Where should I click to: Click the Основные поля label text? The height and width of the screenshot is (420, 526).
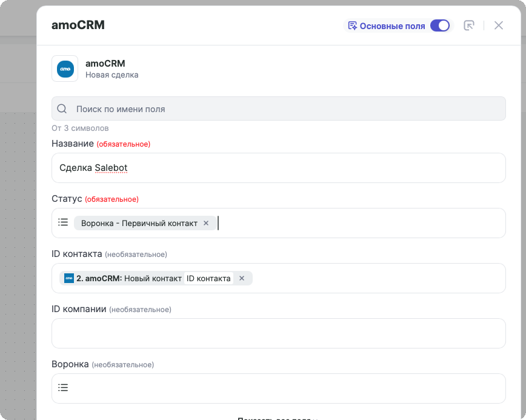click(392, 26)
